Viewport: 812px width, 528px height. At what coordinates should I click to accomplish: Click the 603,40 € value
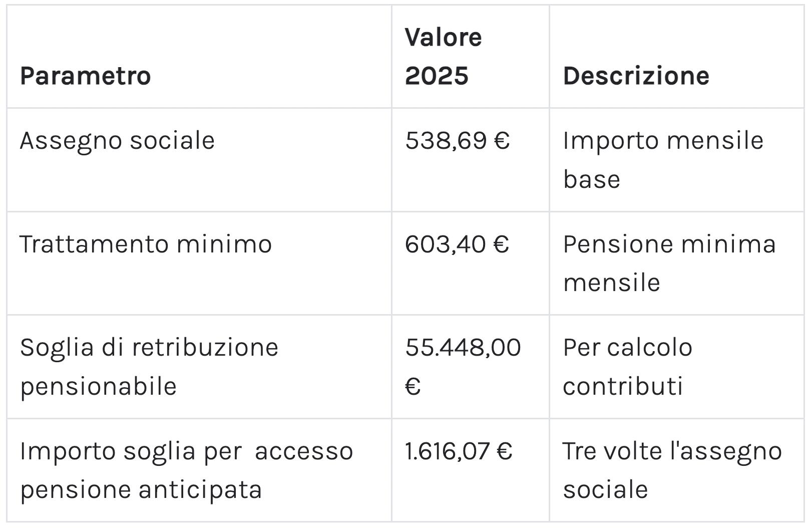tap(457, 244)
